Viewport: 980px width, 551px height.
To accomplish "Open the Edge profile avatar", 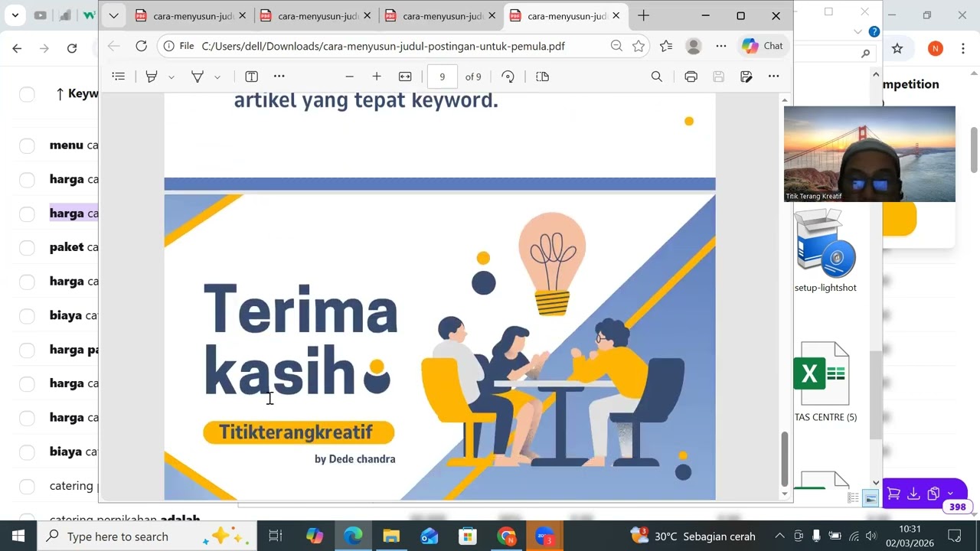I will pos(694,46).
